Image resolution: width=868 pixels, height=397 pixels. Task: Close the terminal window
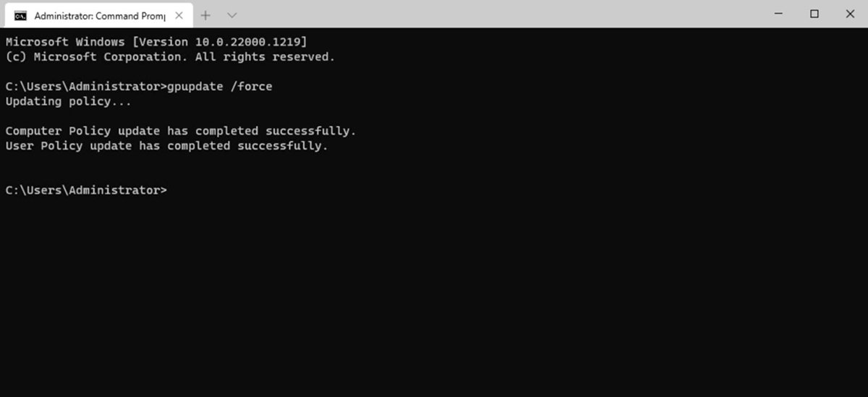click(849, 14)
